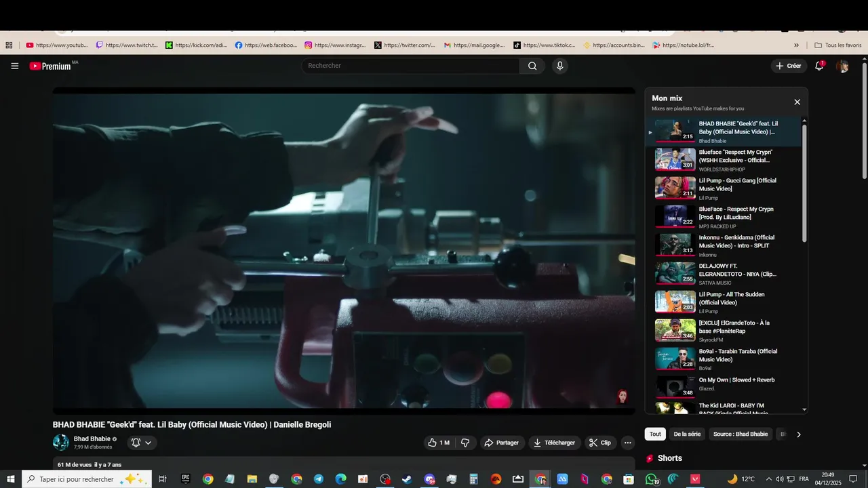Open Bhad Bhabie channel name link

tap(92, 439)
